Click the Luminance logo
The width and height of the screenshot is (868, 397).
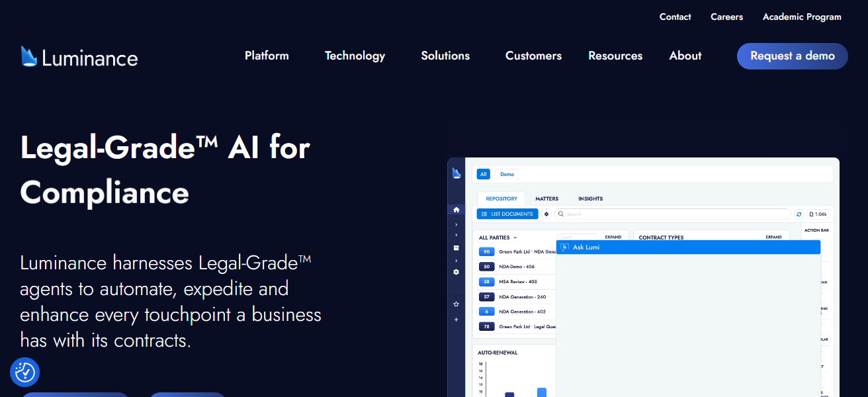(79, 57)
